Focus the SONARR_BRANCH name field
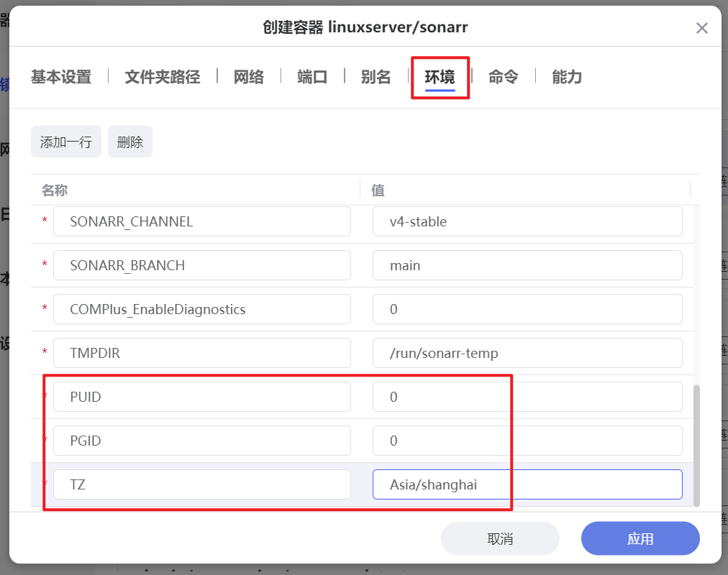Image resolution: width=728 pixels, height=575 pixels. pos(202,265)
